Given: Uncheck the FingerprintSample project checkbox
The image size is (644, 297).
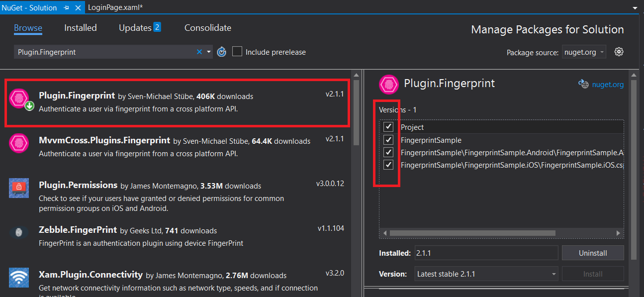Looking at the screenshot, I should (388, 140).
